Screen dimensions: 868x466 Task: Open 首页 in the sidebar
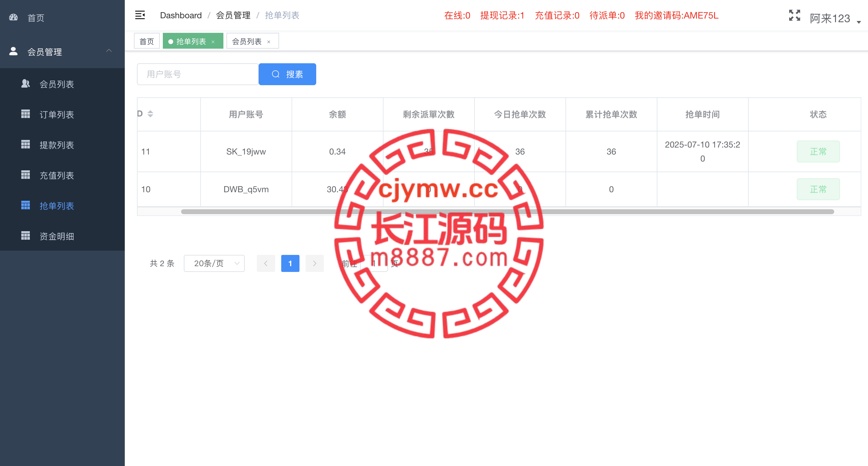click(x=62, y=18)
